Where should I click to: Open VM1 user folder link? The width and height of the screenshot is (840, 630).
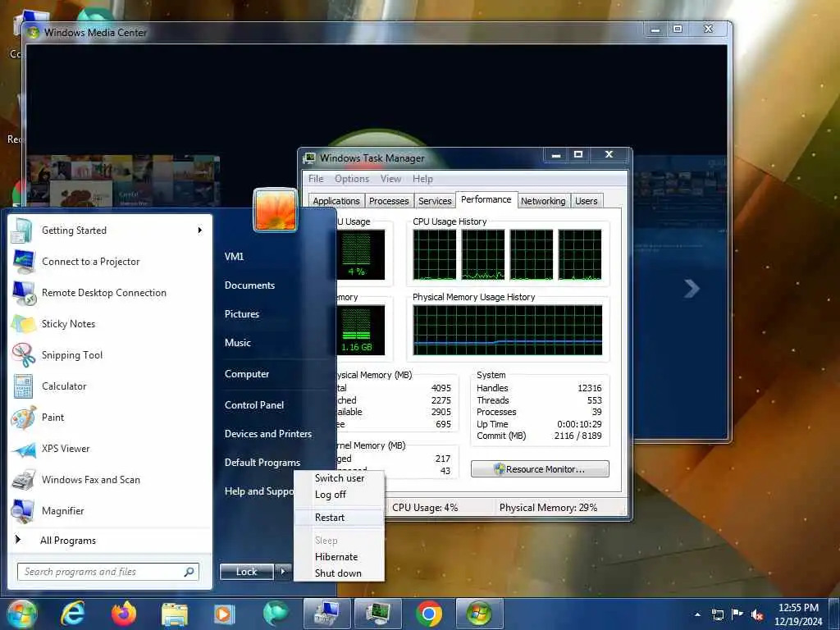point(234,257)
